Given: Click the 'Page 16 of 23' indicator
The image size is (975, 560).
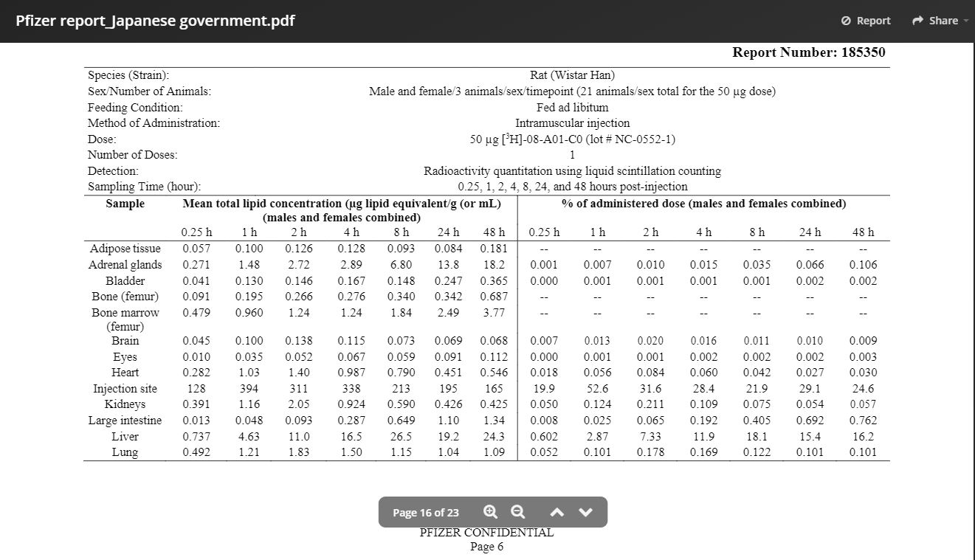Looking at the screenshot, I should click(x=425, y=512).
